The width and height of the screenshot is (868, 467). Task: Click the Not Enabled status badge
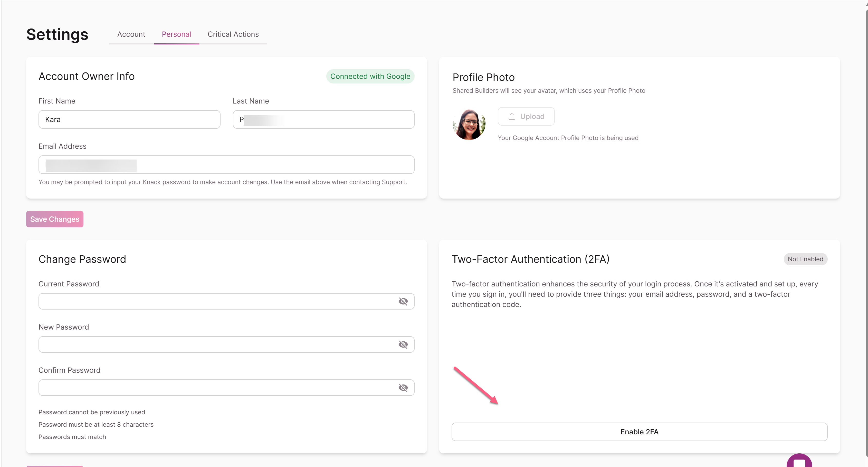point(805,259)
